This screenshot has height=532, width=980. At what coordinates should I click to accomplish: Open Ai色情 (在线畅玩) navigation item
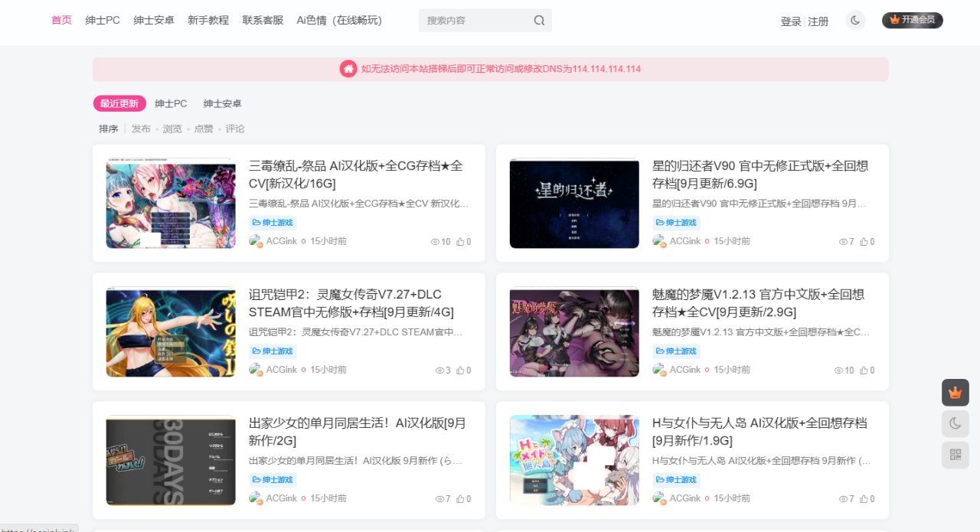(339, 20)
